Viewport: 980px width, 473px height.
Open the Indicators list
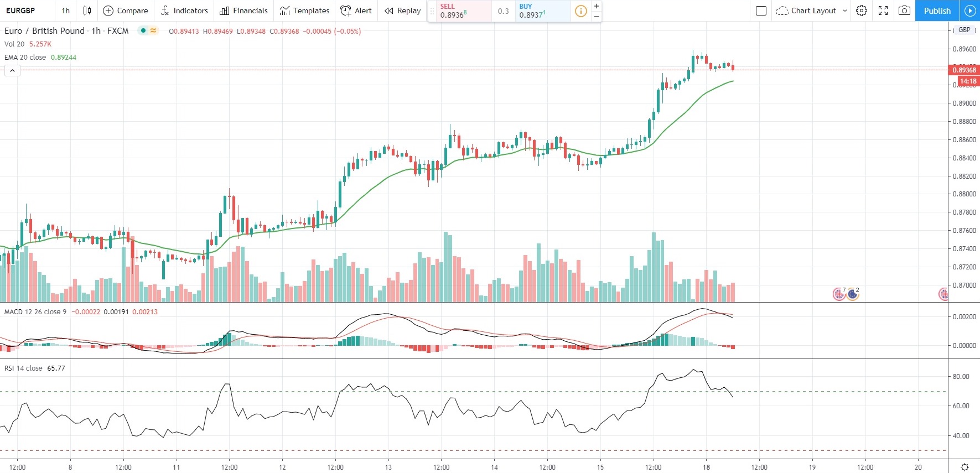(184, 11)
